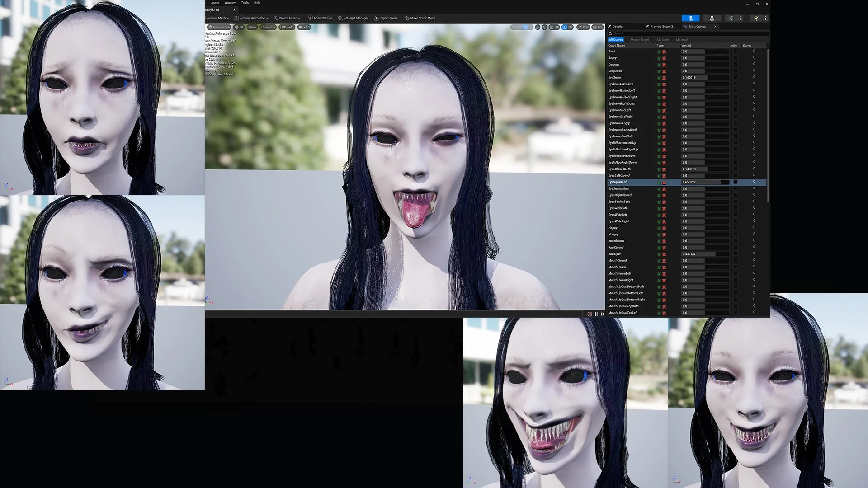The width and height of the screenshot is (868, 488).
Task: Click the material type icon for JawOpen
Action: (664, 254)
